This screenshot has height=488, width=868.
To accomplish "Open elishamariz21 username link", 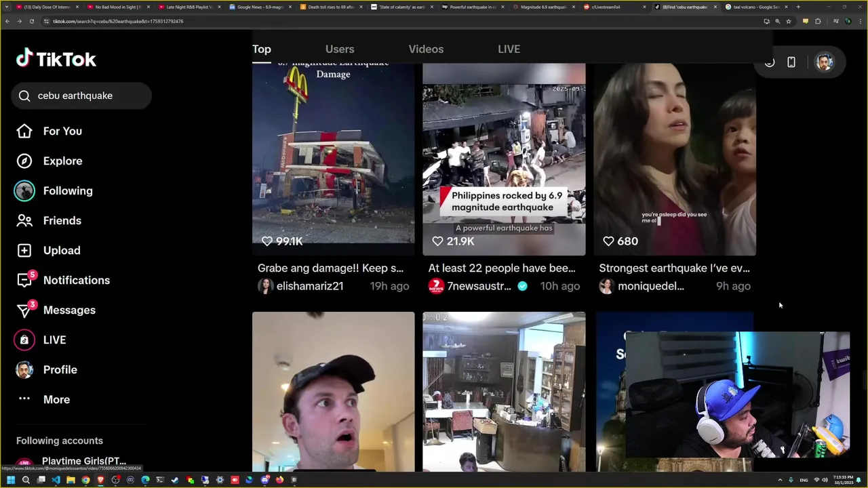I will coord(310,286).
